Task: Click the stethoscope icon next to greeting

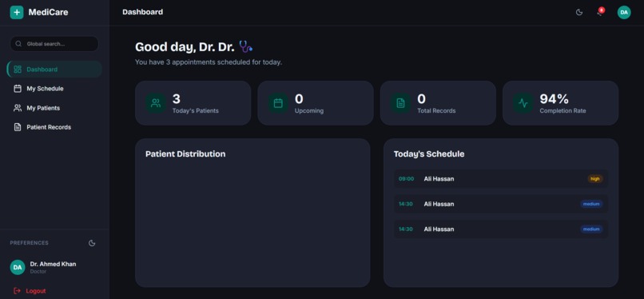Action: tap(245, 47)
